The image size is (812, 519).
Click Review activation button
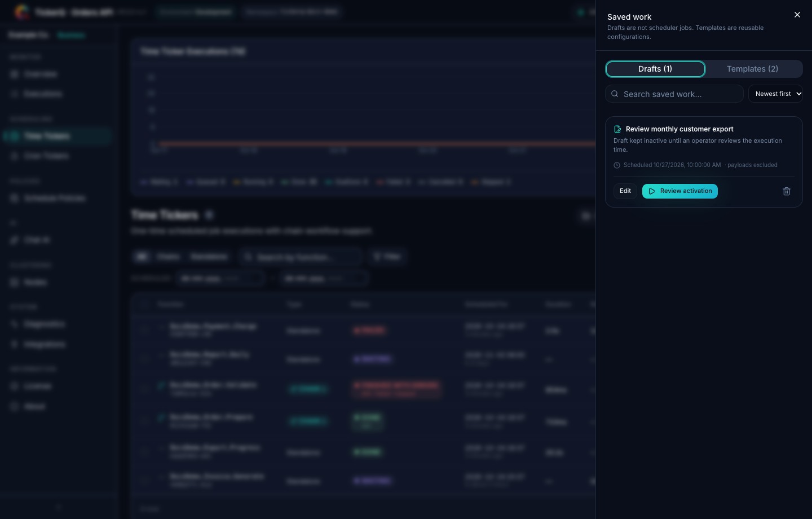click(680, 191)
